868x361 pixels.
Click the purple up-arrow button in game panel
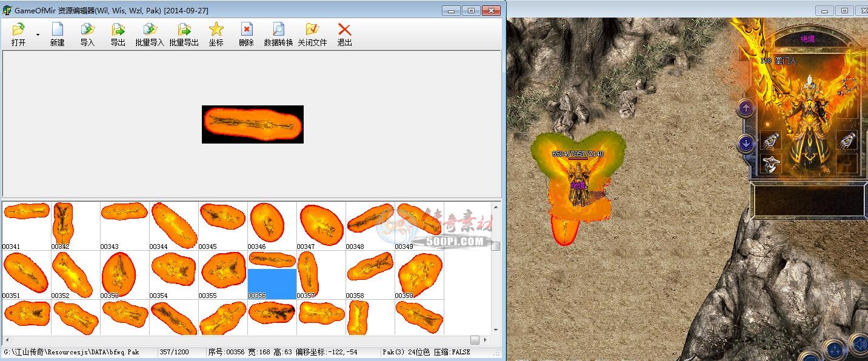[x=746, y=108]
